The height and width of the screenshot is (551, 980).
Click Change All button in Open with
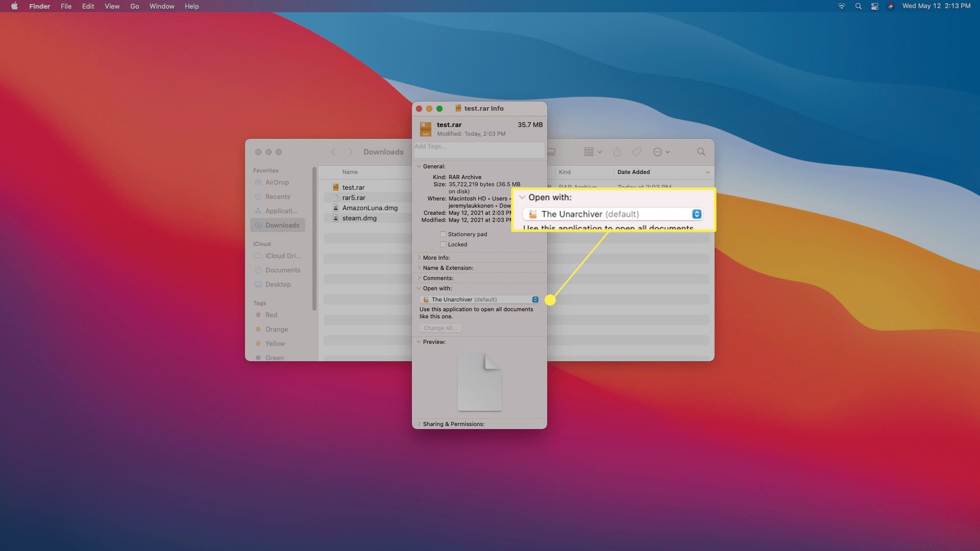click(440, 328)
